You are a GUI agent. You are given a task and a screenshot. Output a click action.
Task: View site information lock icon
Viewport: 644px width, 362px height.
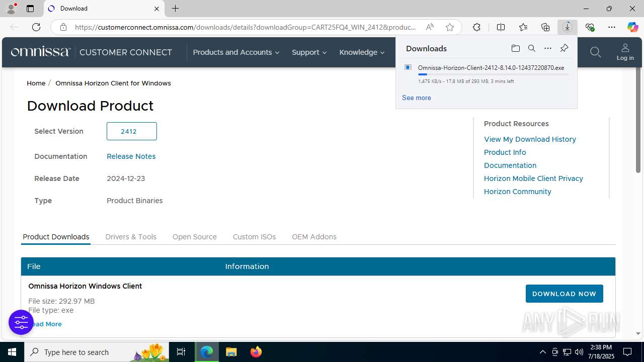(63, 27)
